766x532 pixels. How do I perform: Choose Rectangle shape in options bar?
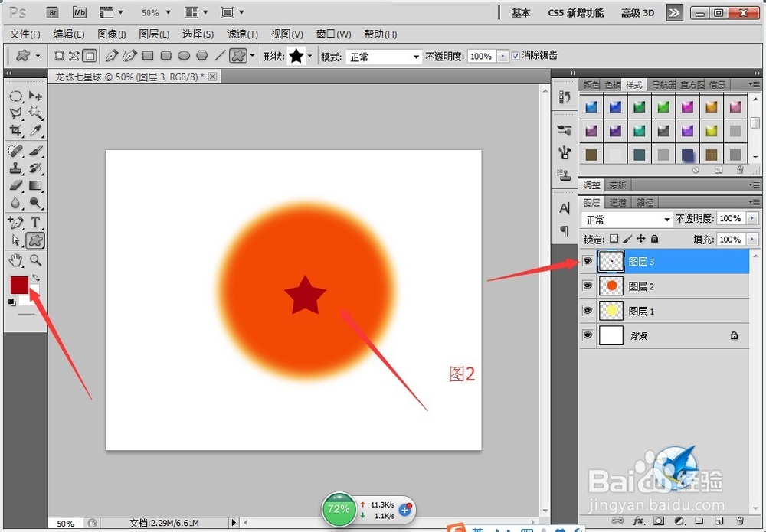click(148, 56)
